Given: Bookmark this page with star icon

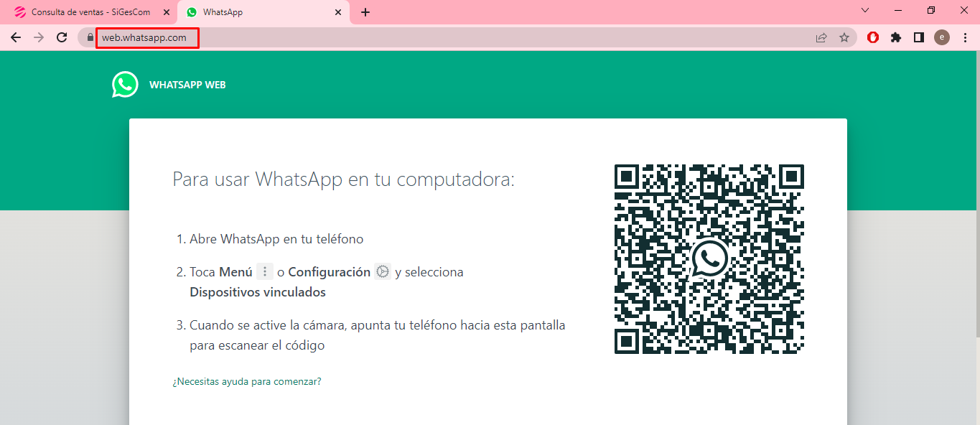Looking at the screenshot, I should point(844,38).
